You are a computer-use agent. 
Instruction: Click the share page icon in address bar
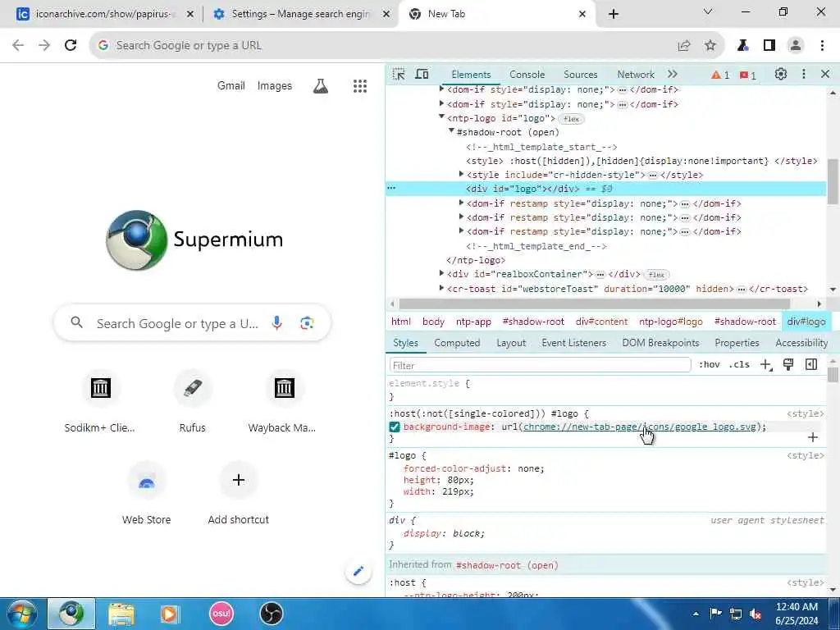[x=684, y=46]
